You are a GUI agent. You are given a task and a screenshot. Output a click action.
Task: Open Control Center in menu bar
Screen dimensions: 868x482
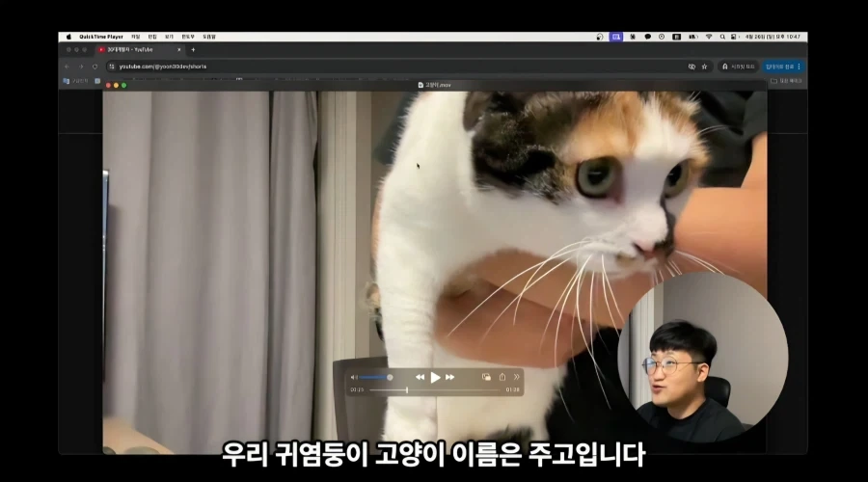pyautogui.click(x=734, y=37)
